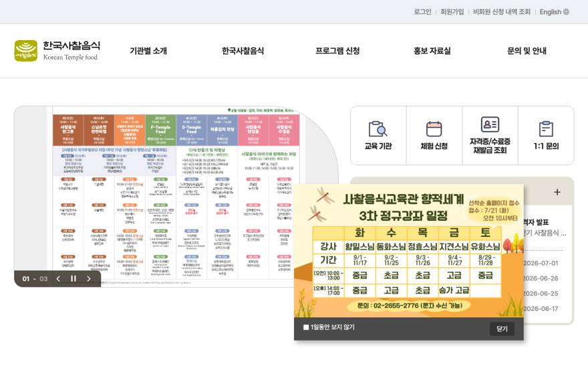Screen dimensions: 588x368
Task: Click the globe icon next to English
Action: tap(566, 11)
